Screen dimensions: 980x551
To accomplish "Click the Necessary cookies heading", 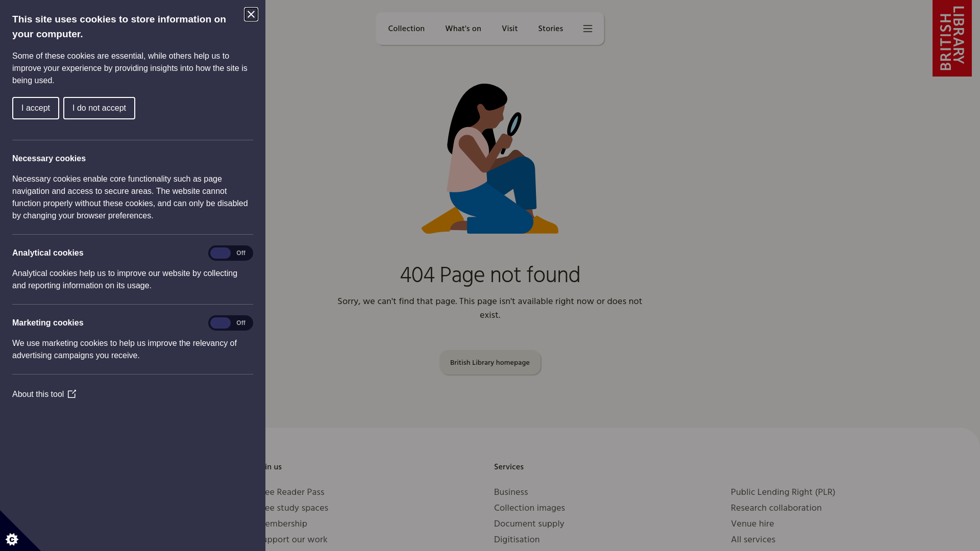I will (x=49, y=159).
